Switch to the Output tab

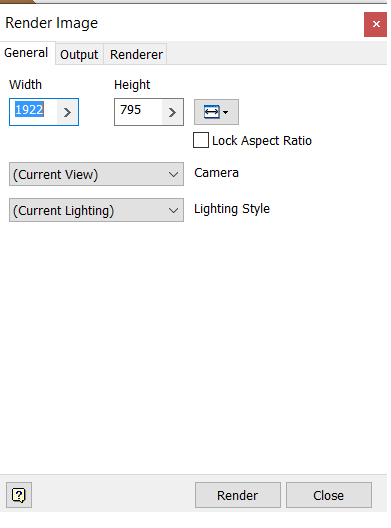pos(79,54)
